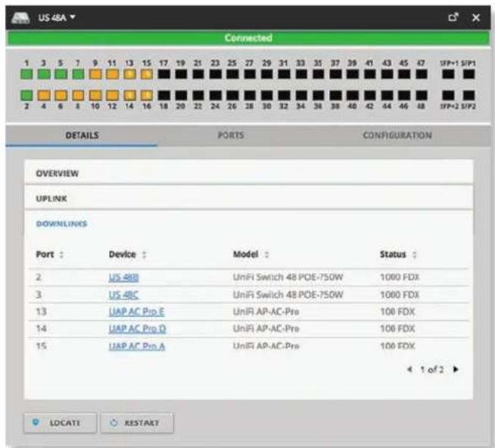Image resolution: width=495 pixels, height=448 pixels.
Task: Open the US 48A device dropdown
Action: point(57,17)
